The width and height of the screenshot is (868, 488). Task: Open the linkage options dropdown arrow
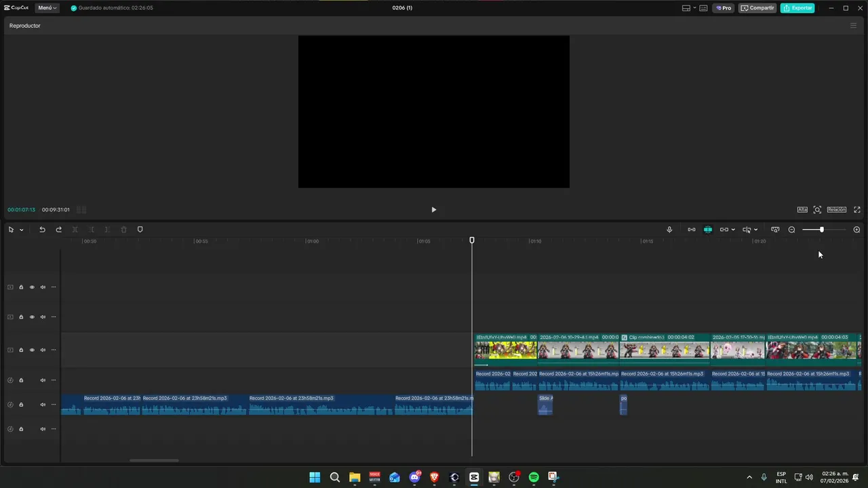[x=733, y=230]
